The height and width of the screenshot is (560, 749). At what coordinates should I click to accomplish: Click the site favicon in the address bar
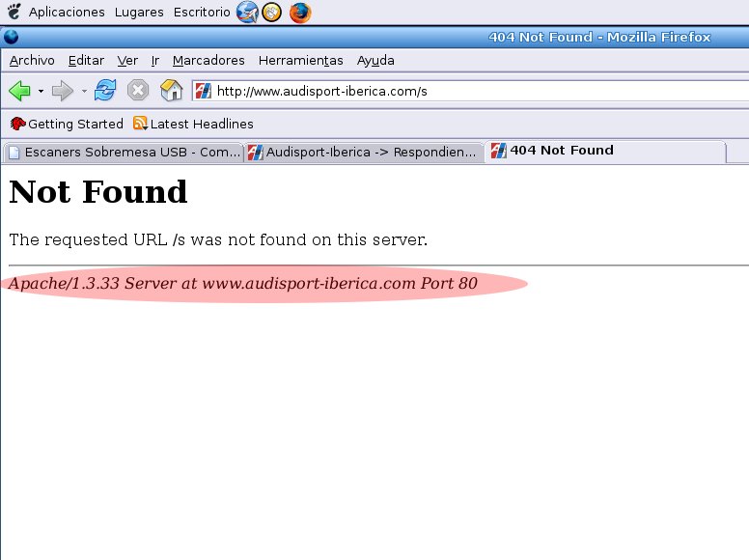(x=203, y=91)
